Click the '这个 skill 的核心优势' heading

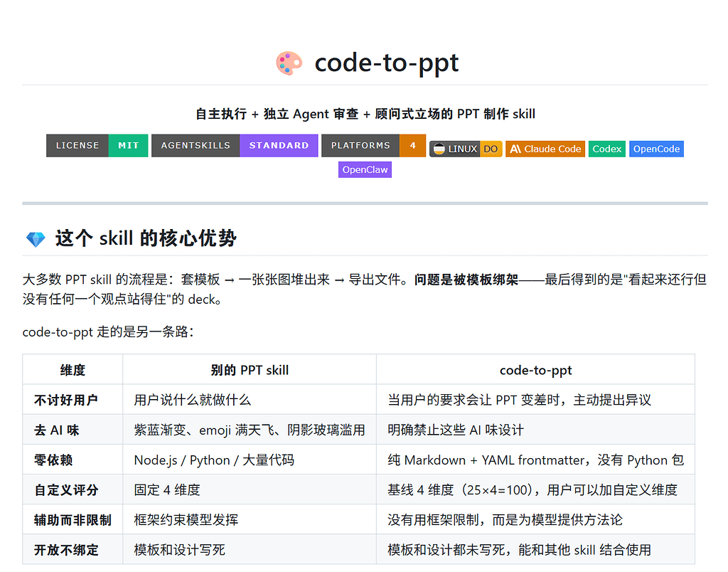[x=146, y=238]
